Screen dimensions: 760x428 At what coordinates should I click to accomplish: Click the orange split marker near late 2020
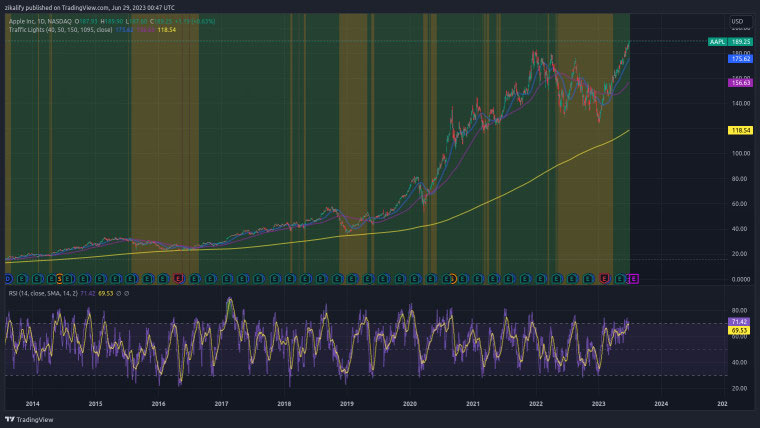[x=452, y=279]
